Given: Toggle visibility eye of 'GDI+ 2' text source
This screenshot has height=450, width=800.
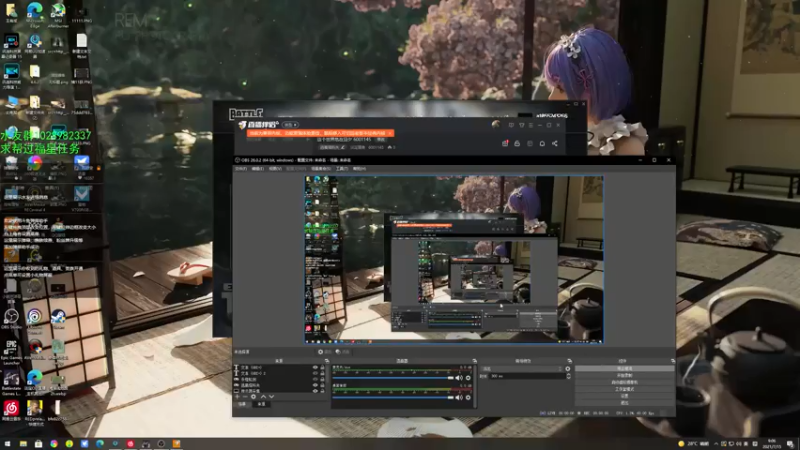Looking at the screenshot, I should tap(315, 373).
